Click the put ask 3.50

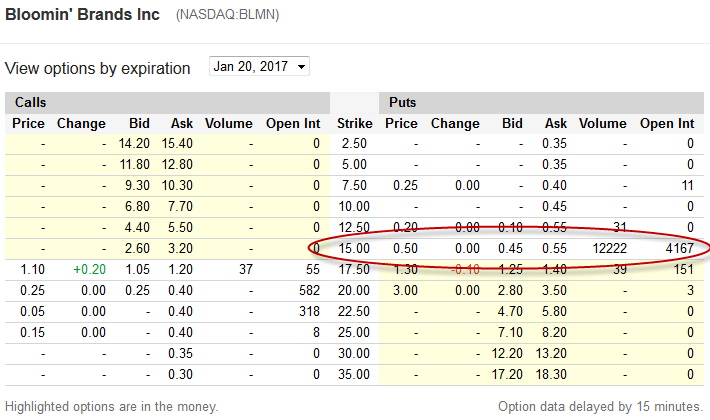(554, 291)
